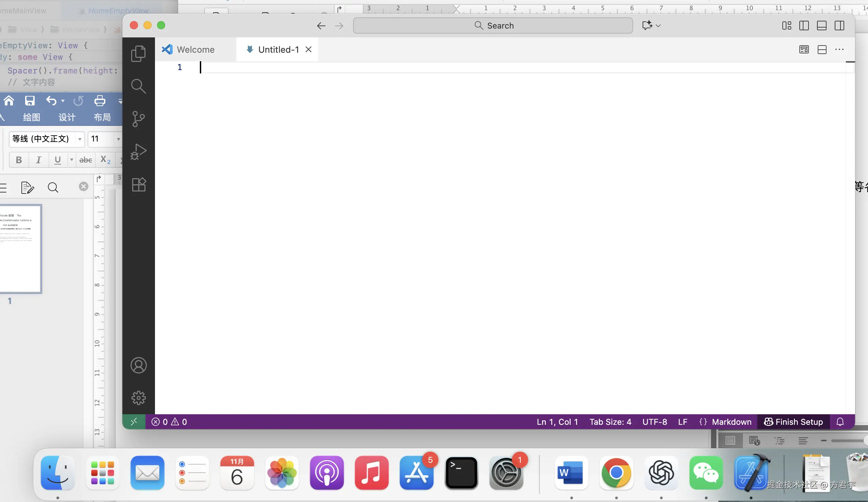Open the underline style dropdown arrow
Image resolution: width=868 pixels, height=502 pixels.
72,160
